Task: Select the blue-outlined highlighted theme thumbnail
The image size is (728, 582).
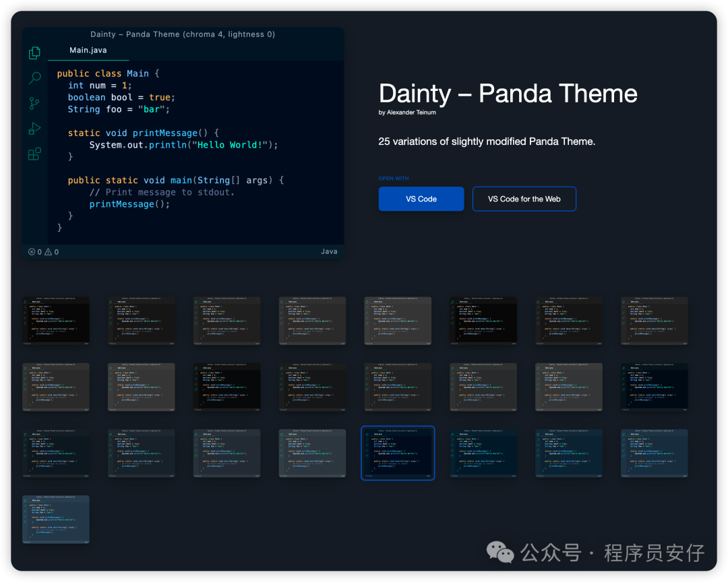Action: [x=398, y=453]
